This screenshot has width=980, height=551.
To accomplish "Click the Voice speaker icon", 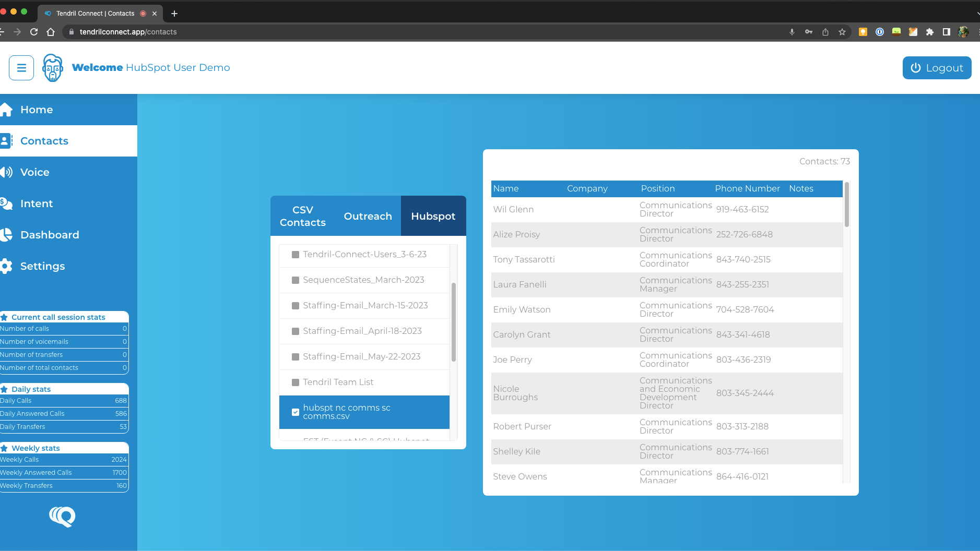I will pos(6,172).
